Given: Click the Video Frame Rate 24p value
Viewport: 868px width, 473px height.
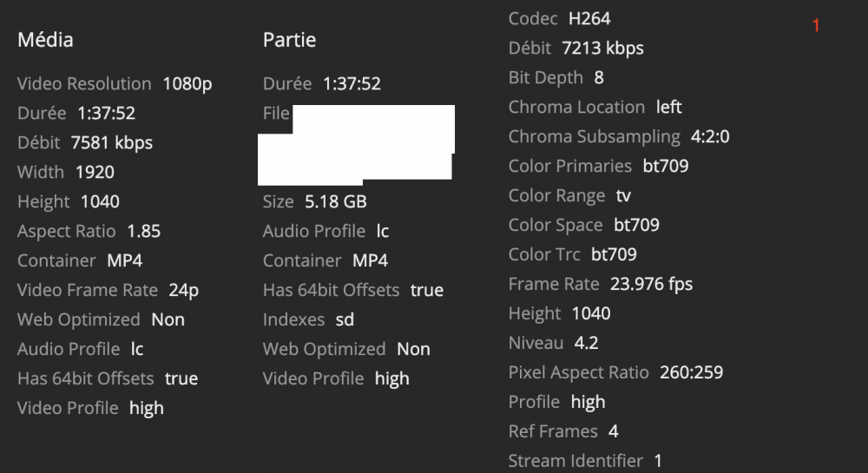Looking at the screenshot, I should coord(183,290).
